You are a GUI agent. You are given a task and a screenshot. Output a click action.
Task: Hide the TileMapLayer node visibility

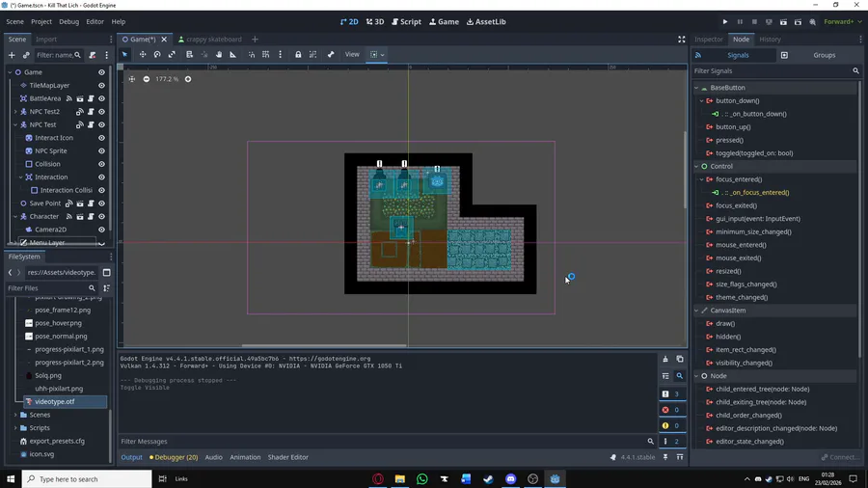click(x=101, y=86)
